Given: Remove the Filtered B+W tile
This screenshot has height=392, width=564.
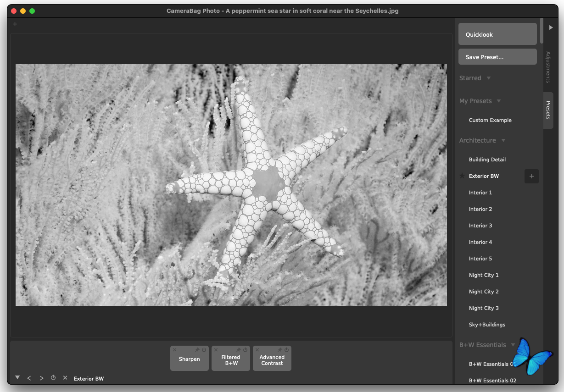Looking at the screenshot, I should 216,350.
